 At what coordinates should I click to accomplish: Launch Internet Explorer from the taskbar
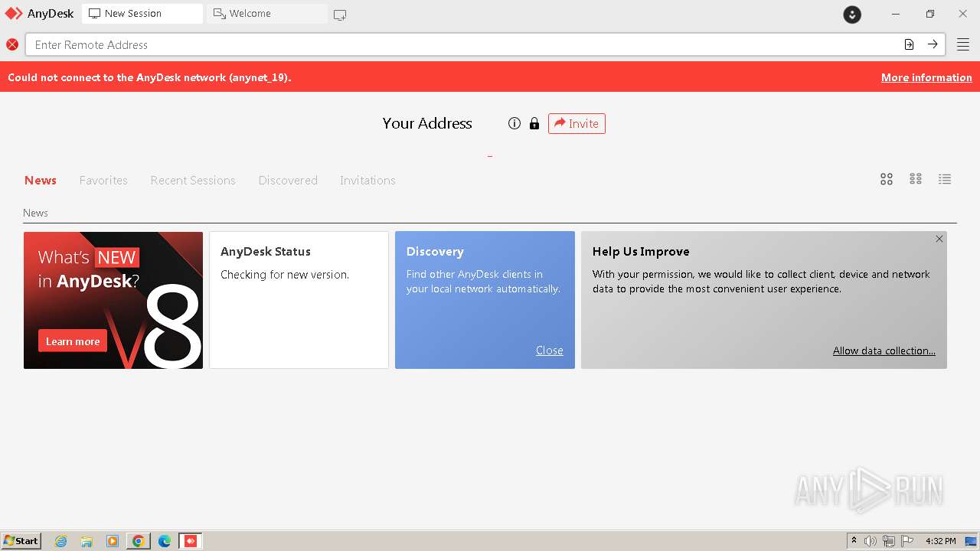click(x=61, y=541)
